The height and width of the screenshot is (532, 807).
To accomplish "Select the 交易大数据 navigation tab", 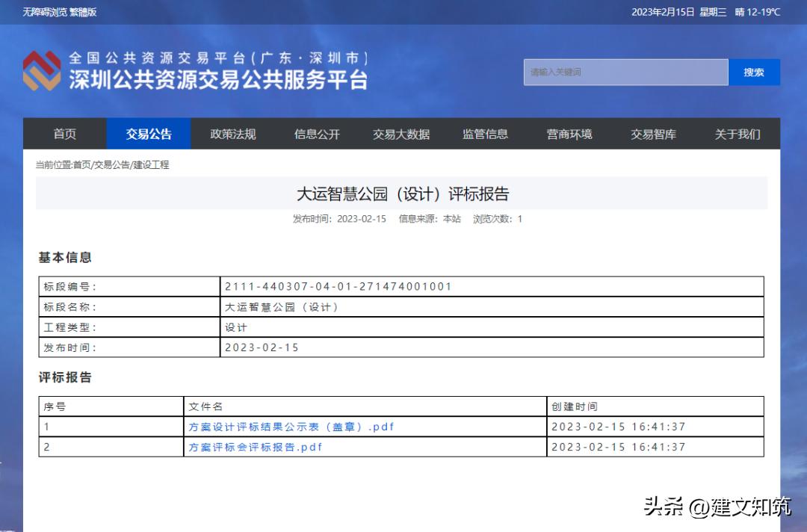I will pos(401,134).
